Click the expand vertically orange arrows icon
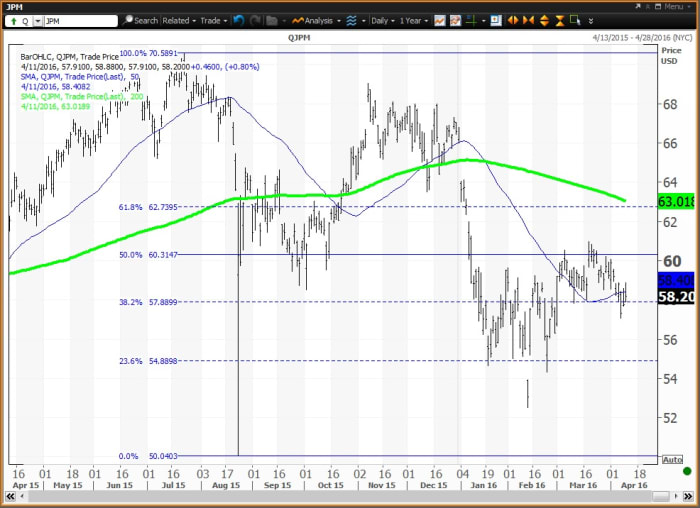The image size is (700, 508). tap(544, 21)
